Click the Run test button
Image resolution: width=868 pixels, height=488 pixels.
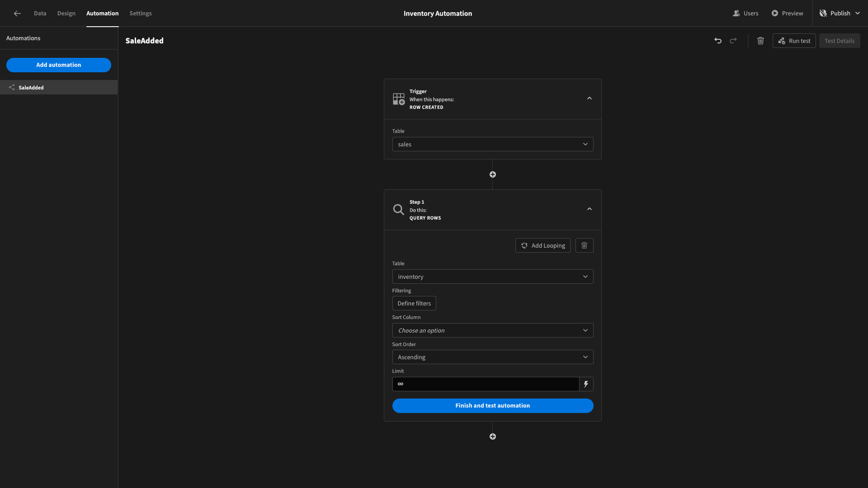794,41
